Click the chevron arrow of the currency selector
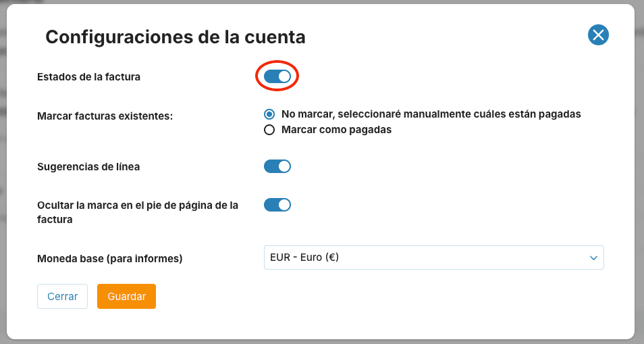The height and width of the screenshot is (344, 644). 593,258
